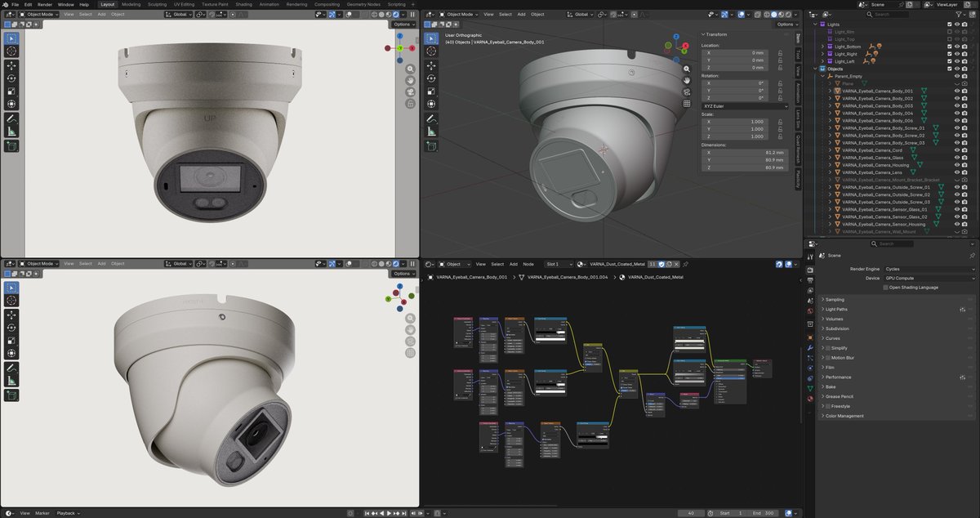Toggle visibility eye of Light_Bottom

tap(956, 47)
